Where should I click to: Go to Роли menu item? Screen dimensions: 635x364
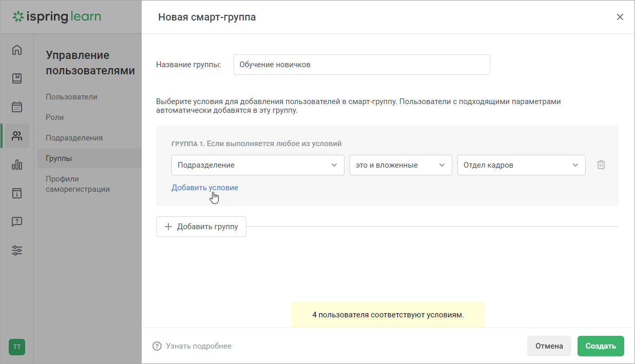(54, 117)
